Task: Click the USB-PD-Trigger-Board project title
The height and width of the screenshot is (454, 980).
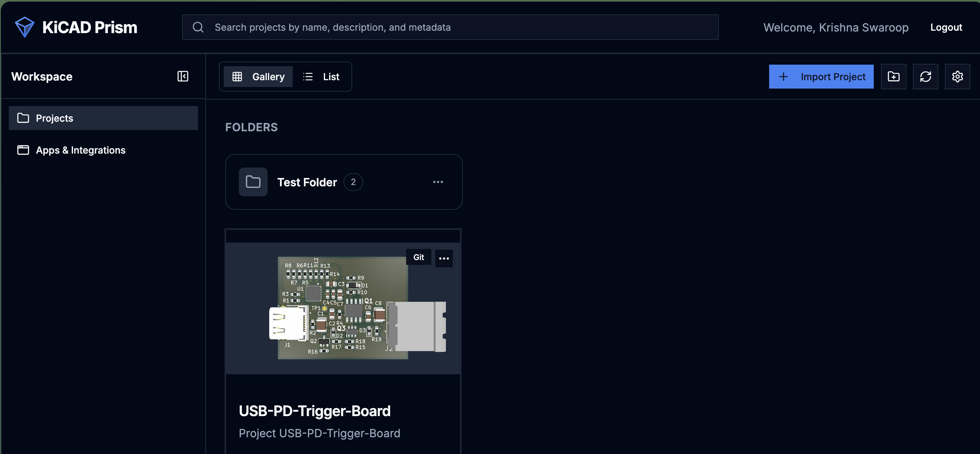Action: click(315, 411)
